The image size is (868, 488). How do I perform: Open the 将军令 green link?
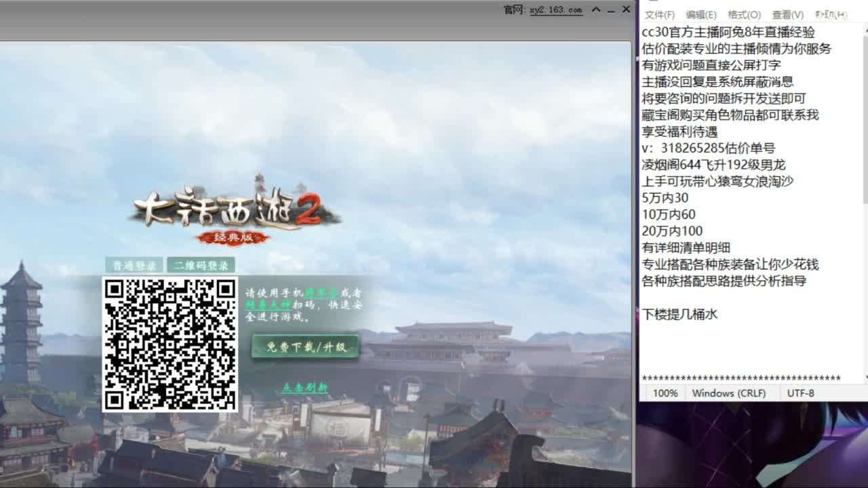coord(321,293)
